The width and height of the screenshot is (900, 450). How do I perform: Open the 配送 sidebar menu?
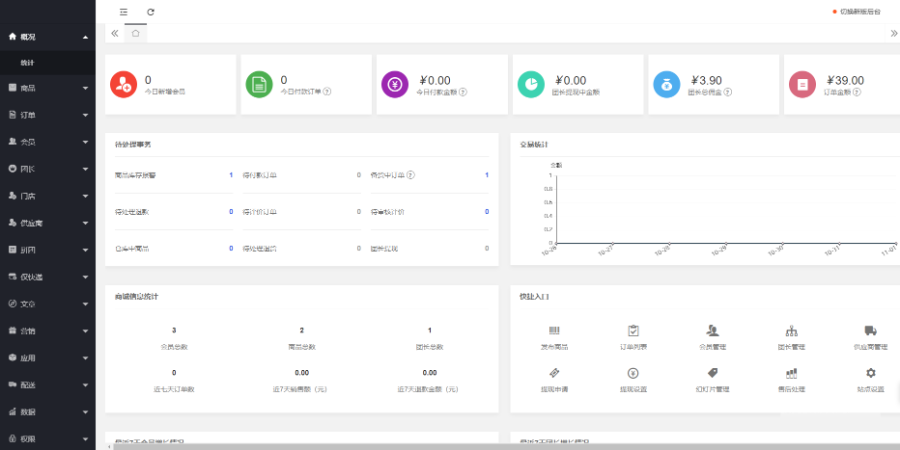48,385
